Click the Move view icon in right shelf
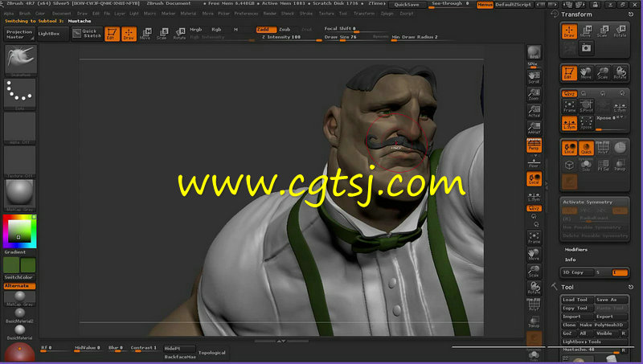The height and width of the screenshot is (364, 643). tap(534, 255)
